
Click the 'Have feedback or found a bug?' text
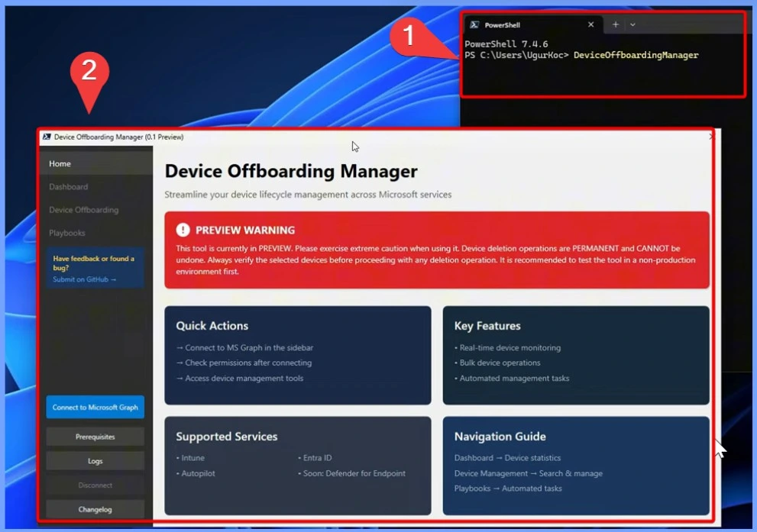coord(94,263)
